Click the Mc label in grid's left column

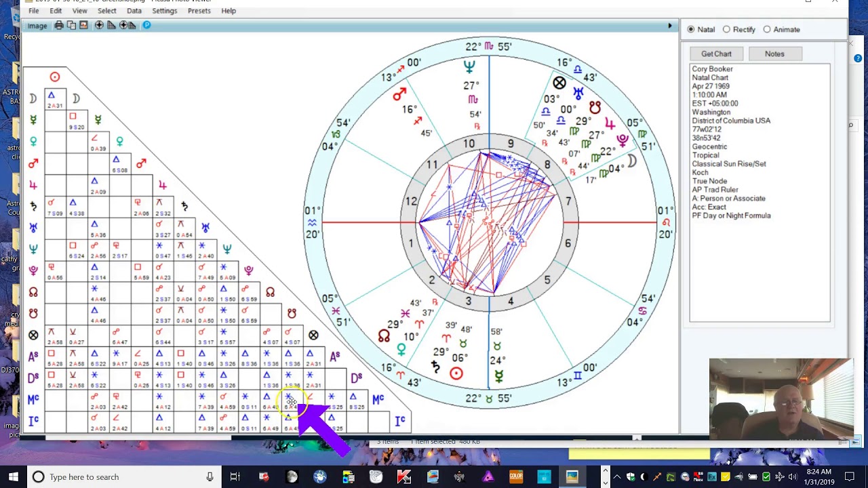[33, 400]
